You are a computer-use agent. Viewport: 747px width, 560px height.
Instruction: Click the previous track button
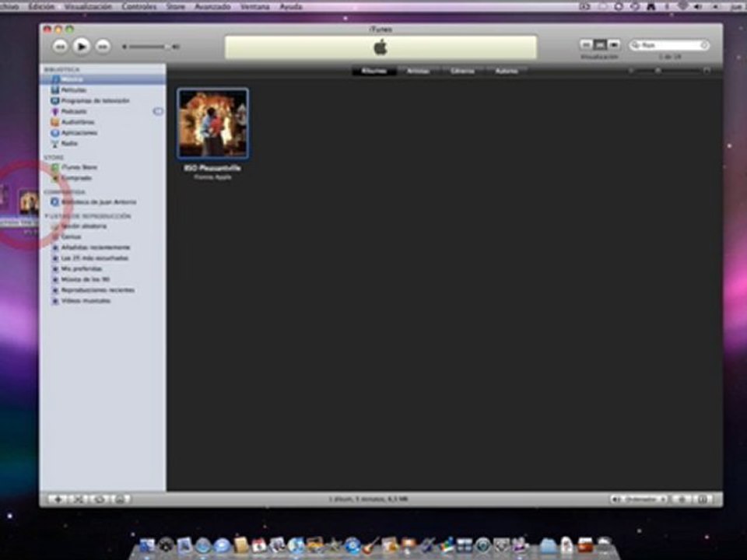click(x=60, y=47)
